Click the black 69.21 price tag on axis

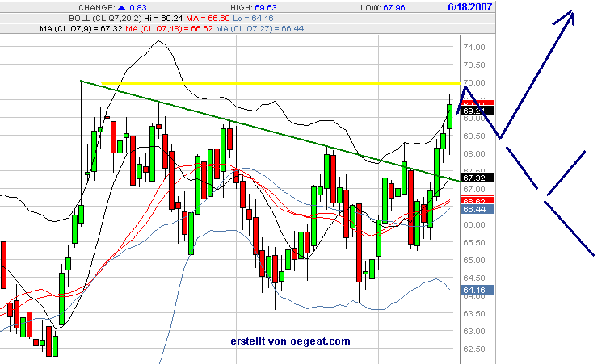point(477,111)
